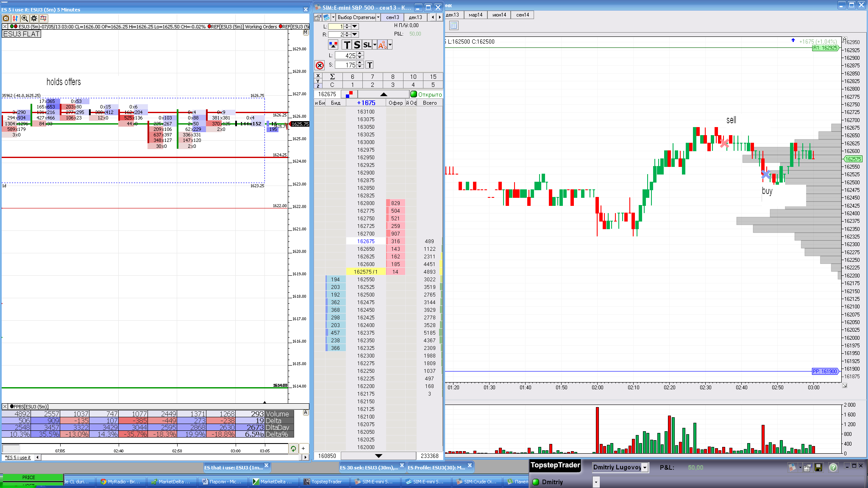Click the down spinner on the S: 175 field
The width and height of the screenshot is (868, 488).
(360, 67)
